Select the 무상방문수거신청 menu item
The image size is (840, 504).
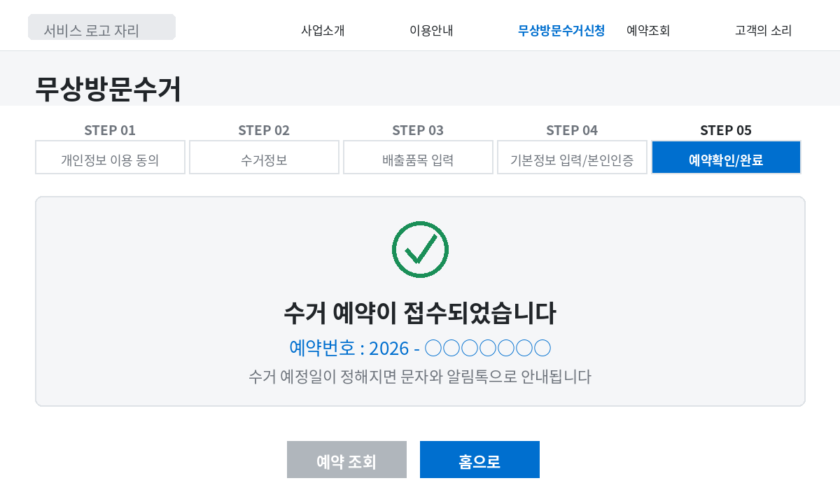(x=561, y=30)
